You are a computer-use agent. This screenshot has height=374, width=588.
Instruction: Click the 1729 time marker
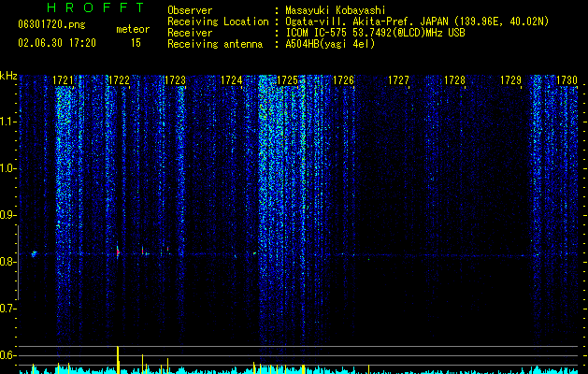[x=510, y=80]
